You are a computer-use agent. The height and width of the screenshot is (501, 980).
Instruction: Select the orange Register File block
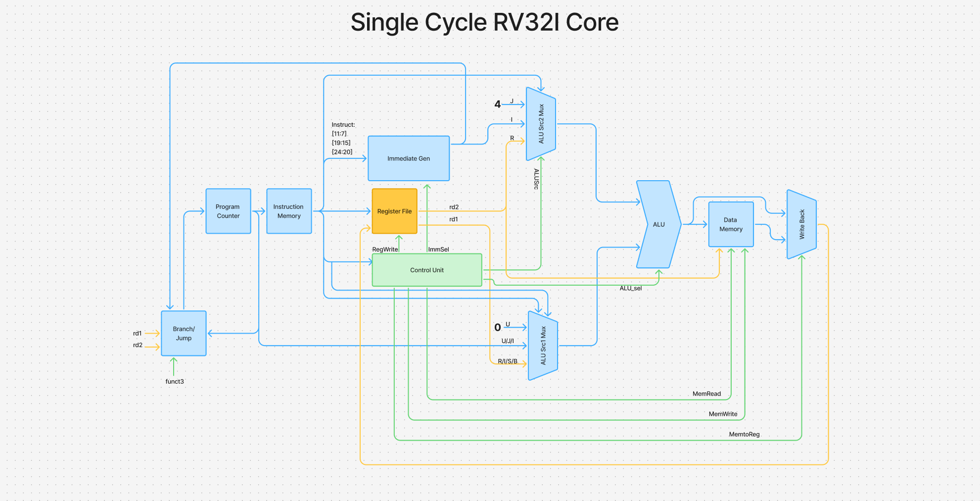click(x=394, y=211)
